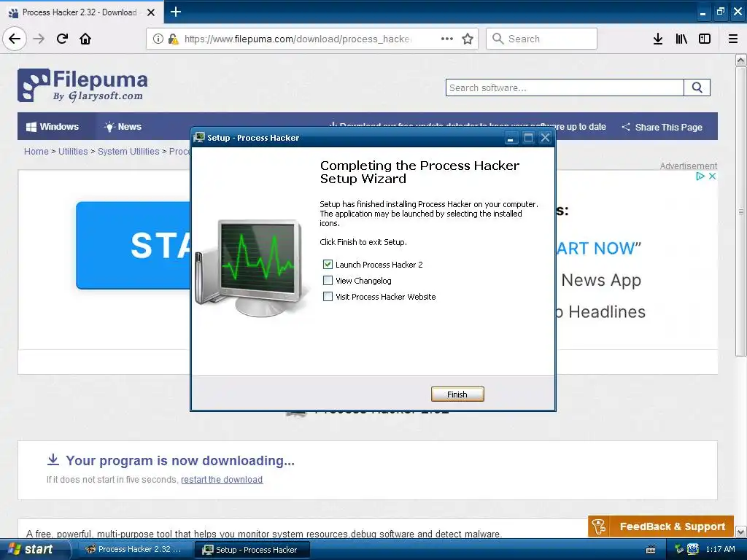Open the News menu on Filepuma
This screenshot has width=747, height=560.
123,127
